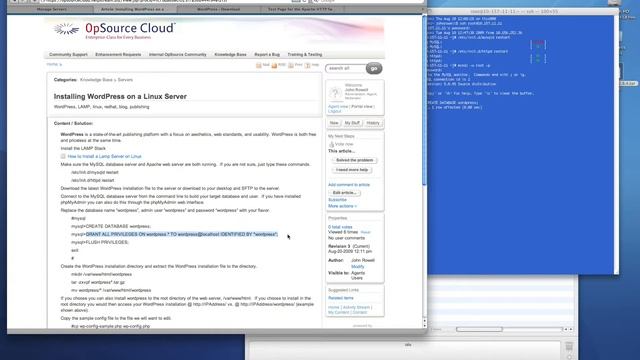The height and width of the screenshot is (360, 640).
Task: Click the RSS feed icon
Action: click(274, 65)
